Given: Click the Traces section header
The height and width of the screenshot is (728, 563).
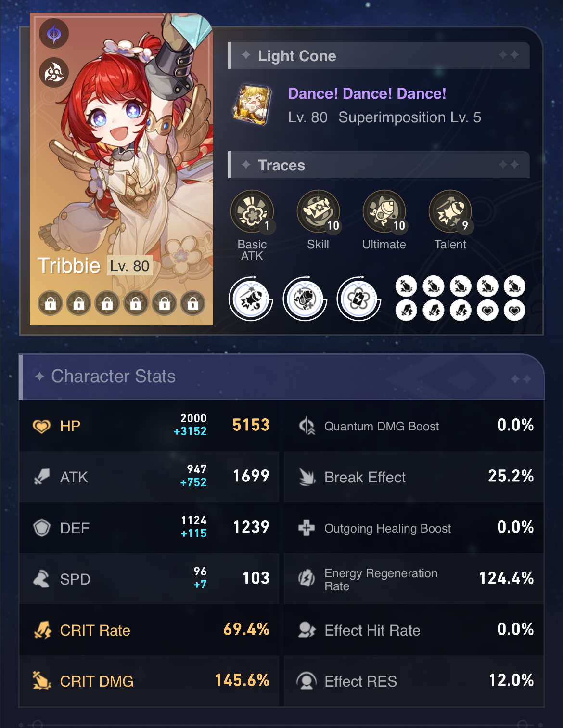Looking at the screenshot, I should (379, 165).
